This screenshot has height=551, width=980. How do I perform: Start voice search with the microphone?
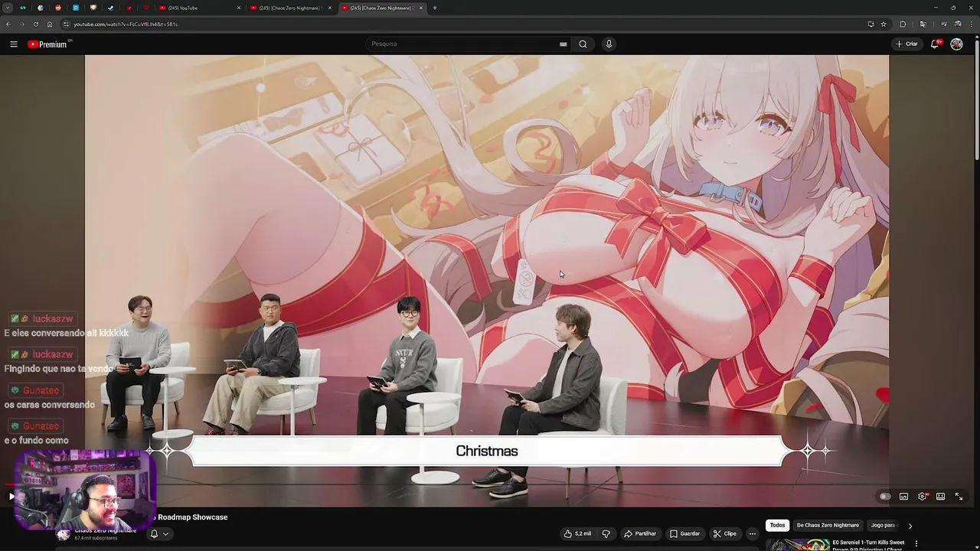point(609,44)
